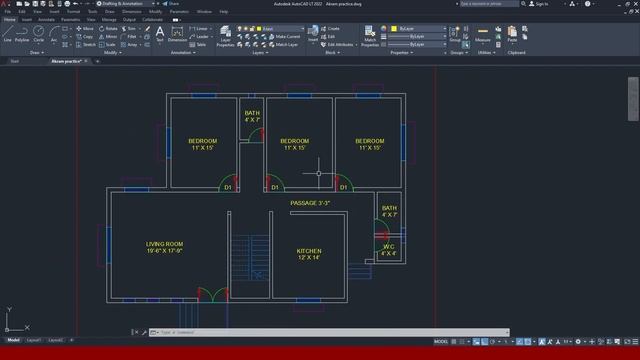Viewport: 640px width, 360px height.
Task: Expand the Annotation panel
Action: point(183,53)
